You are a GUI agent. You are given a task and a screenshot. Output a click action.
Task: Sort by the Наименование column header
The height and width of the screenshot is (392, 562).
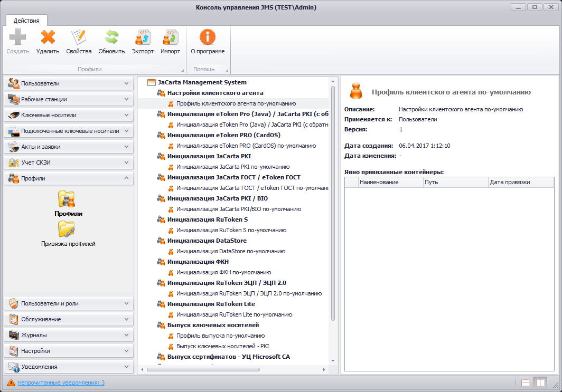391,182
